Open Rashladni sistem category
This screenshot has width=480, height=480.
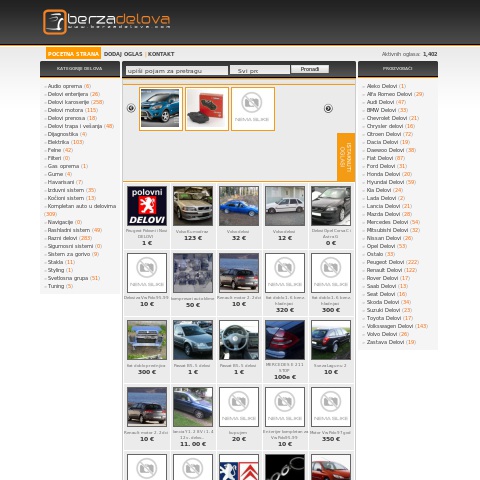(69, 230)
